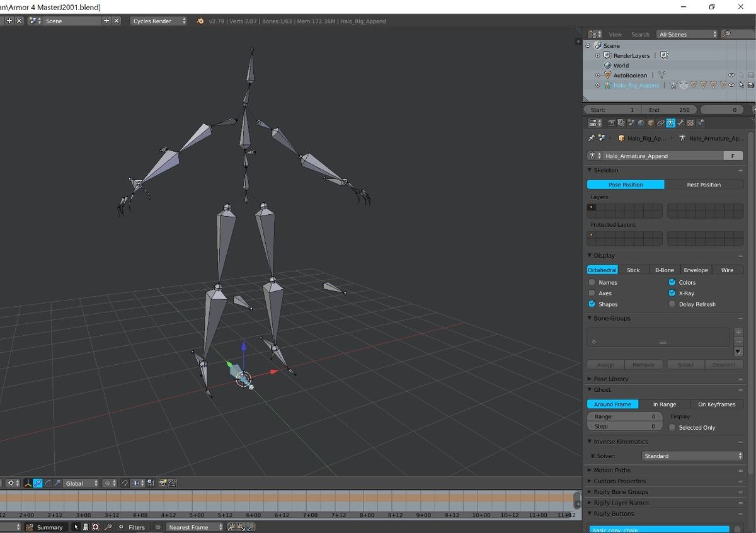The width and height of the screenshot is (756, 533).
Task: Open World properties tab icon
Action: coord(641,123)
